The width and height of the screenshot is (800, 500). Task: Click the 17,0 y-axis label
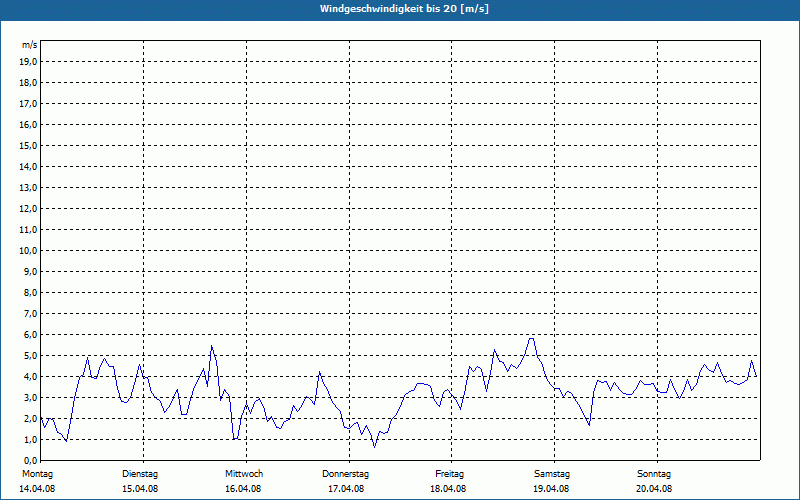pos(28,104)
